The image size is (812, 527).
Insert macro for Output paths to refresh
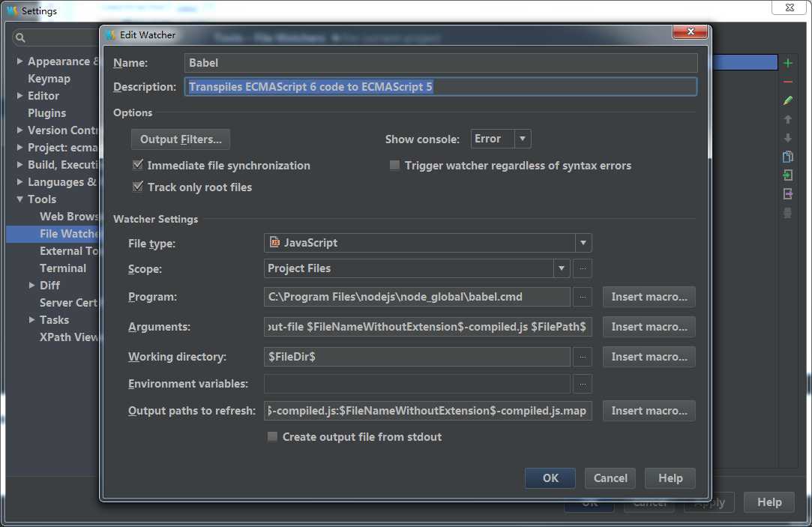(649, 411)
